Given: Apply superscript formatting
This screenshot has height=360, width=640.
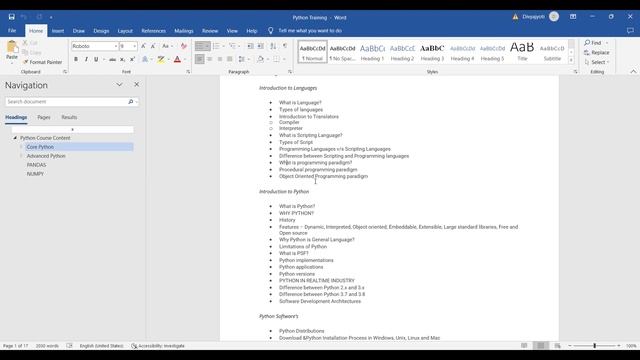Looking at the screenshot, I should [x=132, y=60].
